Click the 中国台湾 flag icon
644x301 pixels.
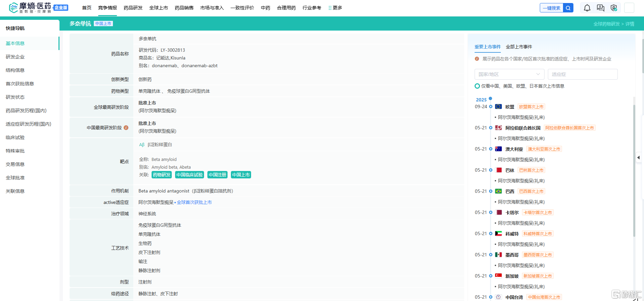coord(498,297)
